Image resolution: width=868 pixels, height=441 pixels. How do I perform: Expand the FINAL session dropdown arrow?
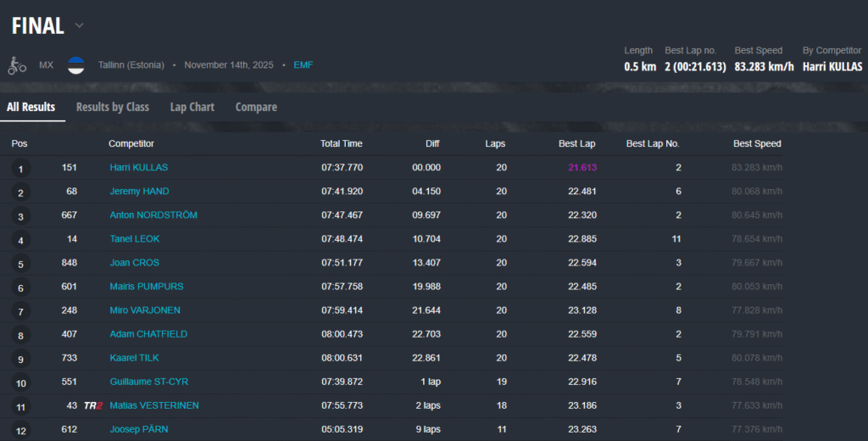pos(80,25)
